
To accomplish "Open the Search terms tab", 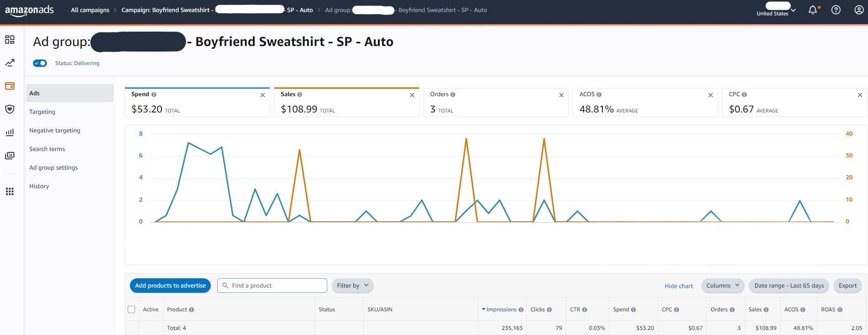I will tap(47, 149).
